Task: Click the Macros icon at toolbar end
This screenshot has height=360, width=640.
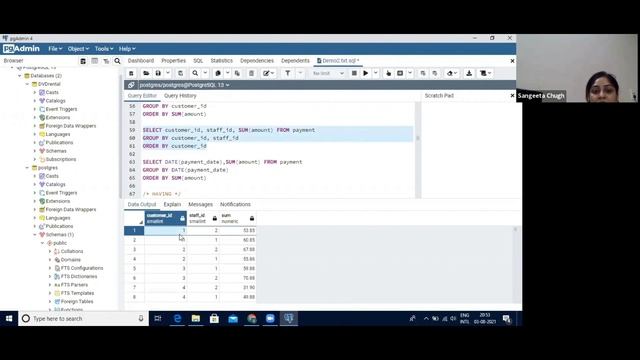Action: pyautogui.click(x=484, y=73)
